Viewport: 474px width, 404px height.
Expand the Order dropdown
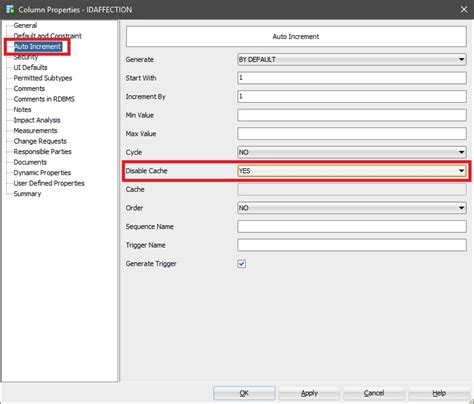tap(352, 208)
